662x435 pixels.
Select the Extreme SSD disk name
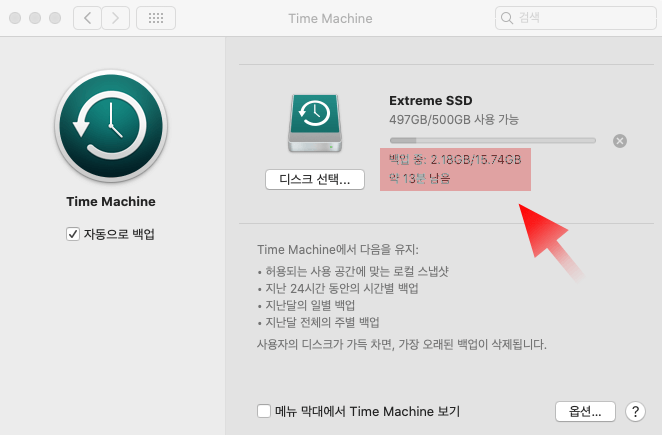[431, 101]
